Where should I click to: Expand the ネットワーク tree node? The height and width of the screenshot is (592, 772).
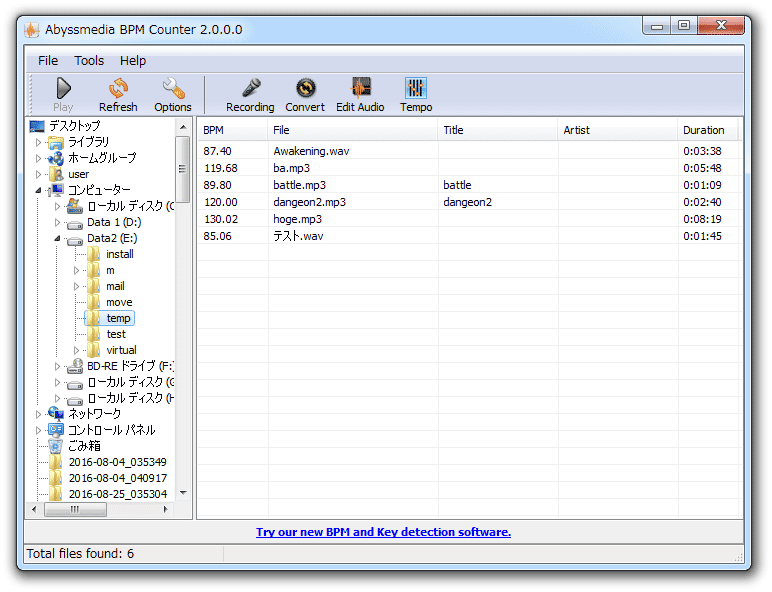tap(38, 414)
